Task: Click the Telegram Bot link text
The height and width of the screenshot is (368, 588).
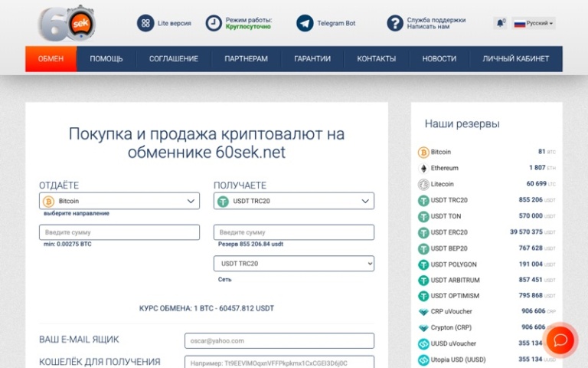Action: pyautogui.click(x=336, y=23)
